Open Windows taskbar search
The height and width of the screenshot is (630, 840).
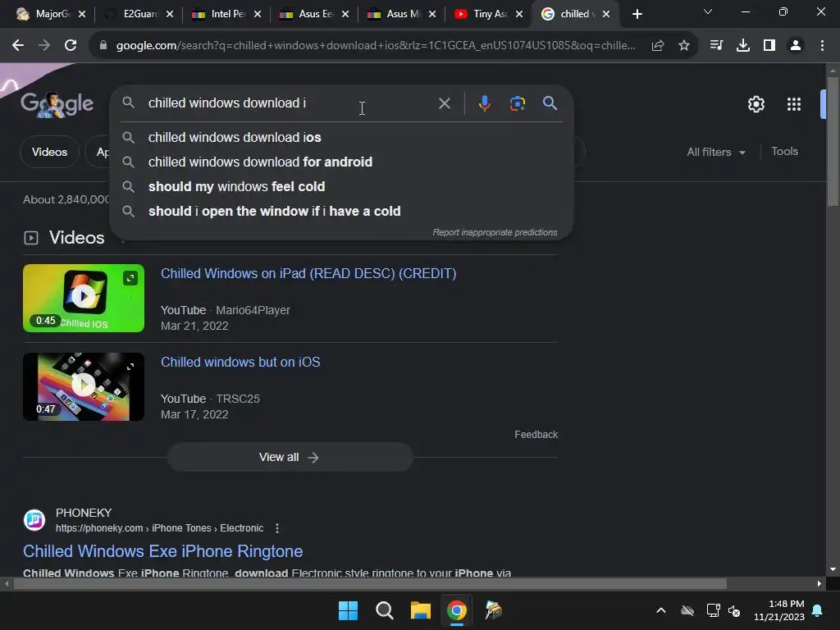pyautogui.click(x=384, y=610)
